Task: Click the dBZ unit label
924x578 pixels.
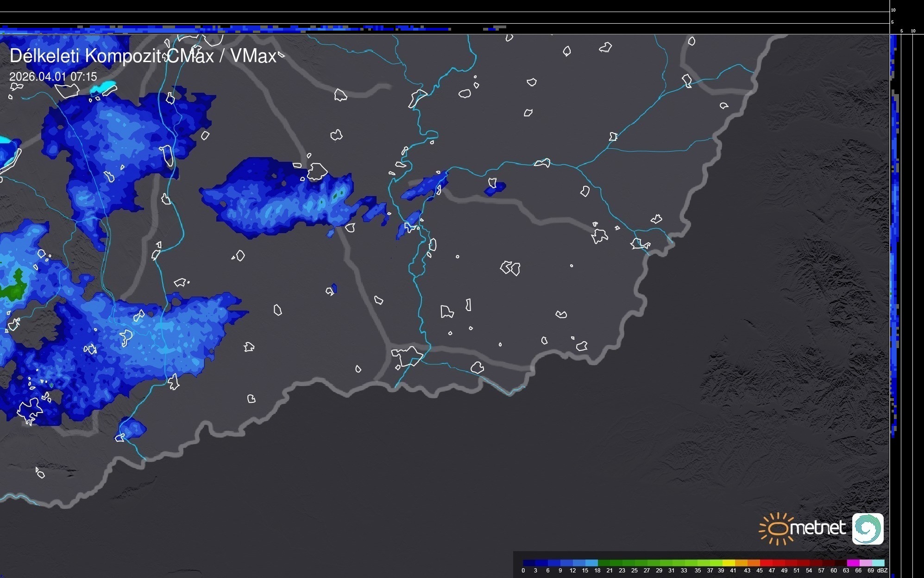Action: point(882,571)
